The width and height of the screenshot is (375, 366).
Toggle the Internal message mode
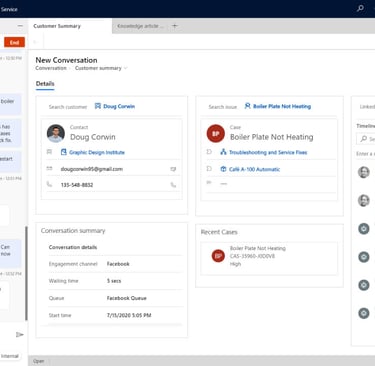pos(9,356)
